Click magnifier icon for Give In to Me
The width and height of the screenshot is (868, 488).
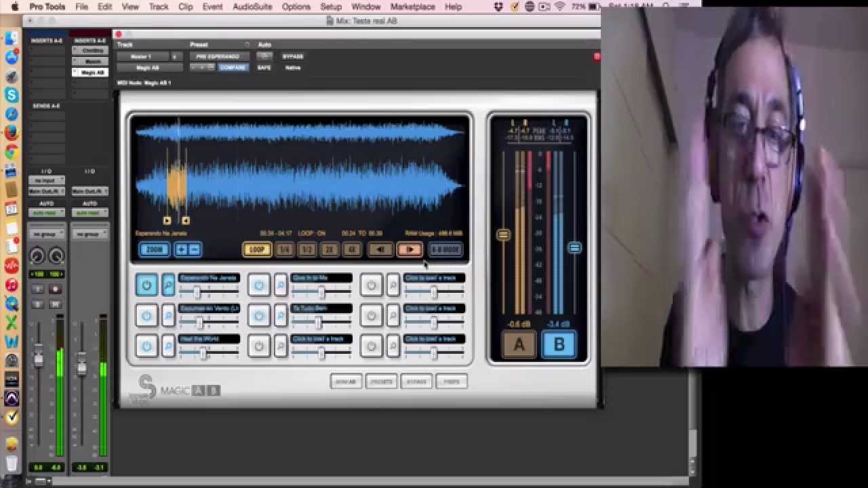[x=281, y=285]
